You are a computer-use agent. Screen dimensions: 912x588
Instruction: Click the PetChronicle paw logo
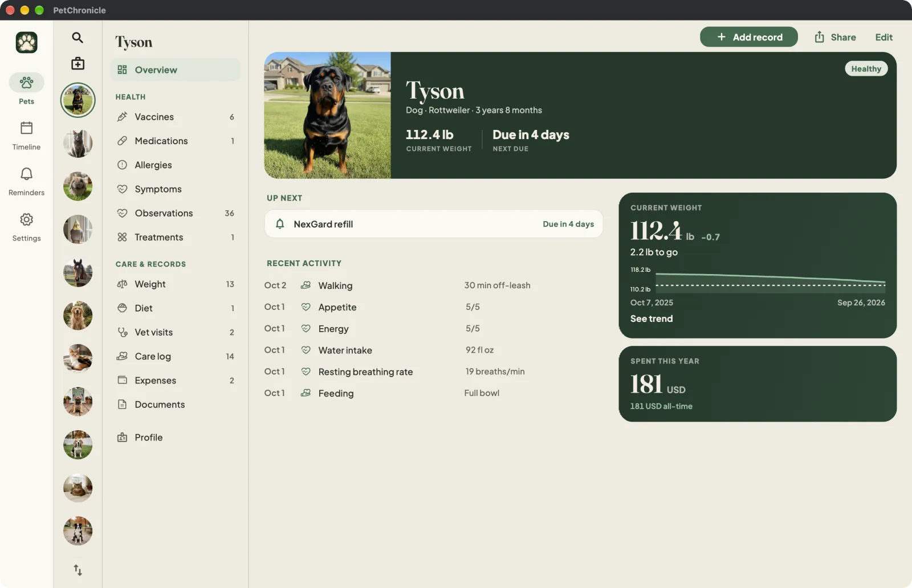[26, 42]
